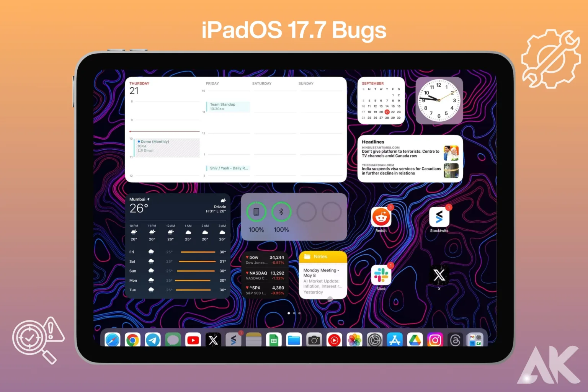Launch Google Chrome from the dock

coord(133,340)
